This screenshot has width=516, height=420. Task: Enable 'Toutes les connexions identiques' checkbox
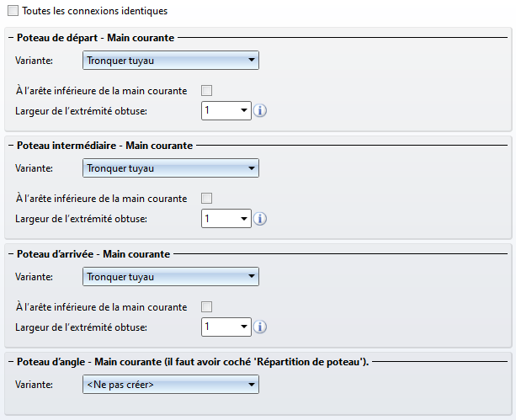13,11
